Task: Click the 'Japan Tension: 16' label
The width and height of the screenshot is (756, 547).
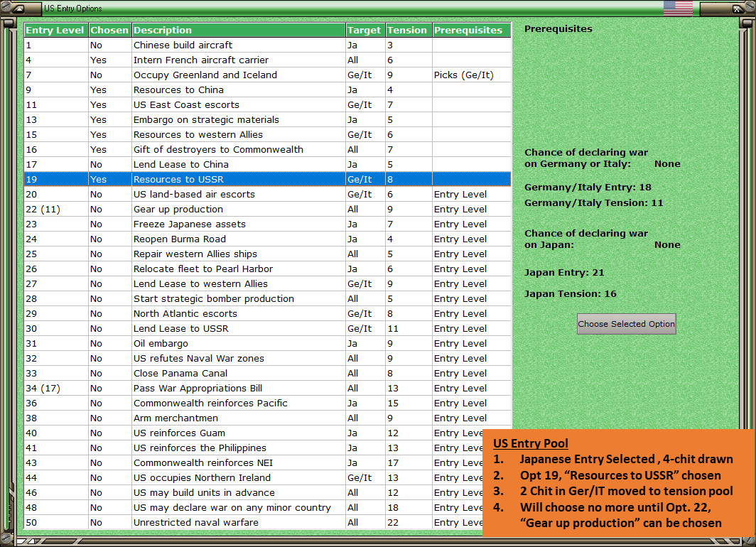Action: point(571,294)
